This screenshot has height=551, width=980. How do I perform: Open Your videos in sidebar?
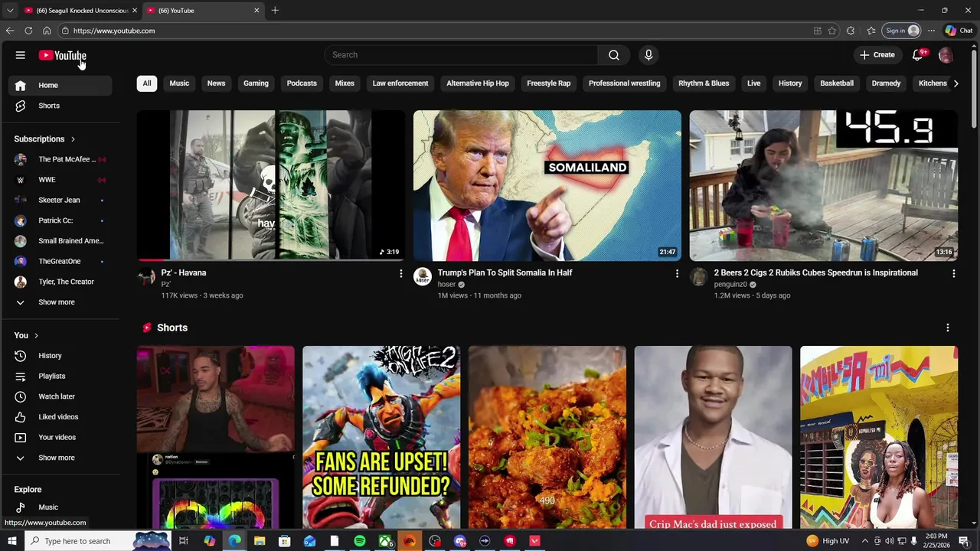point(61,437)
